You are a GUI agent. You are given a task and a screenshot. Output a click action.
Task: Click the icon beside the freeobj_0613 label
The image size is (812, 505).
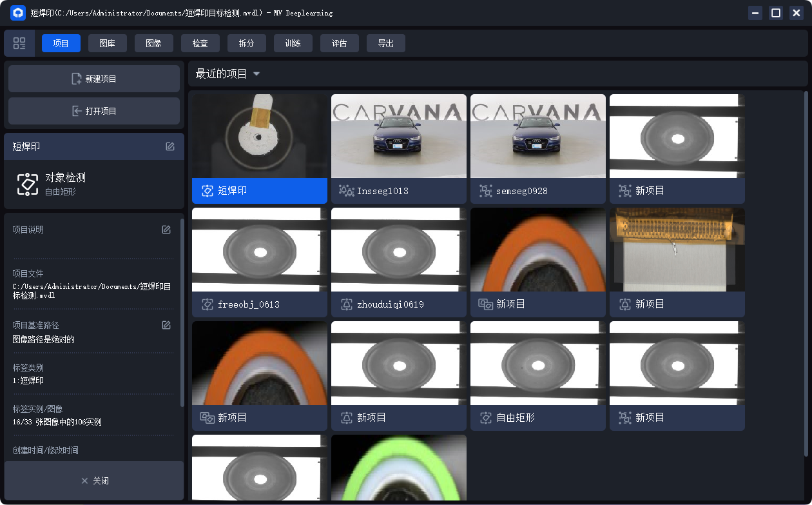(x=208, y=304)
